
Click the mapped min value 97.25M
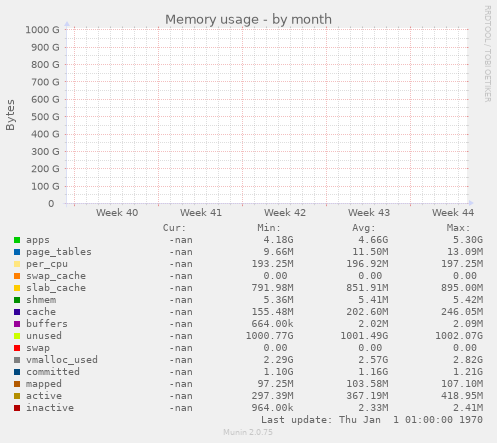pos(275,384)
